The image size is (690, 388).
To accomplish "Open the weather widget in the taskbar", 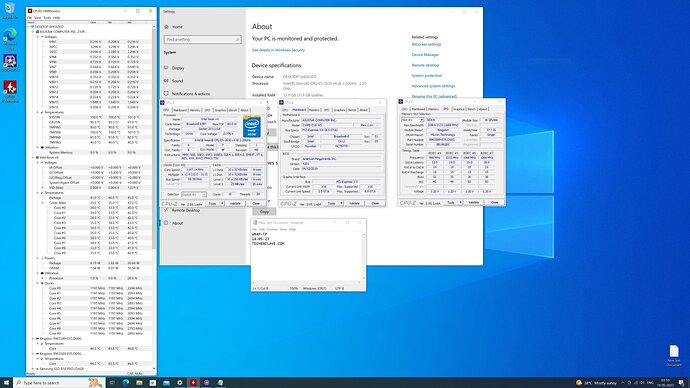I will coord(596,383).
